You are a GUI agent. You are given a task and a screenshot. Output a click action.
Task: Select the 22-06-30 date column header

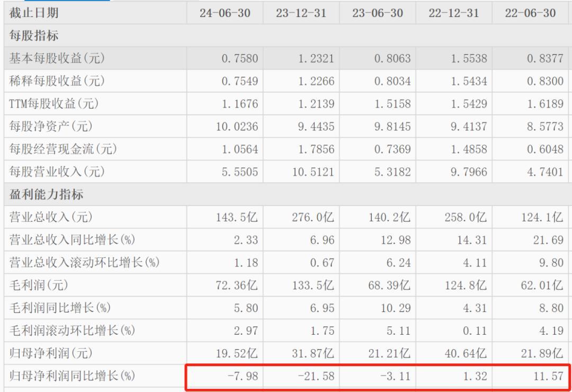(530, 13)
